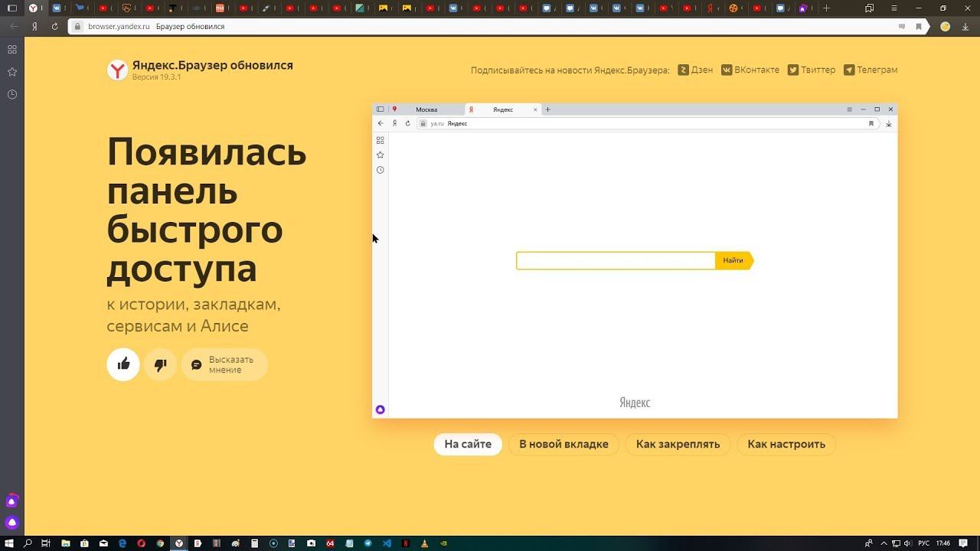Click the text 'к истории, закладкам, сервисам и Алисе'
980x551 pixels.
[x=194, y=315]
